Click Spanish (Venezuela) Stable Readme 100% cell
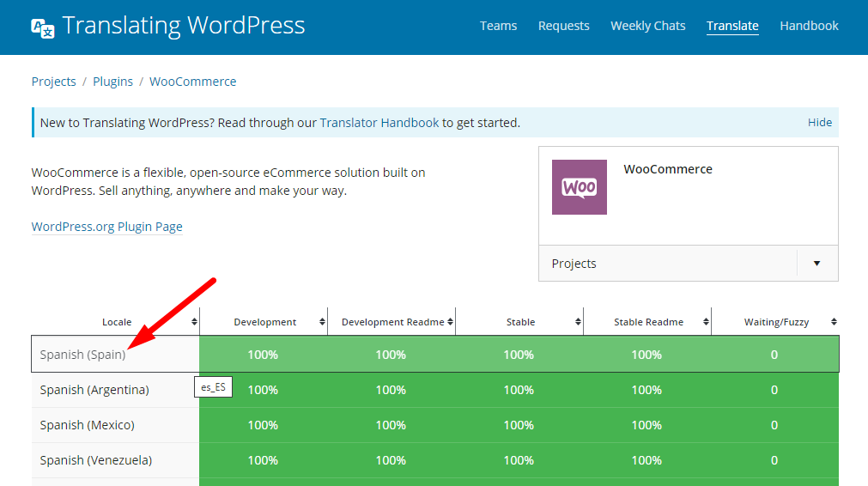Viewport: 868px width, 486px height. click(x=646, y=460)
